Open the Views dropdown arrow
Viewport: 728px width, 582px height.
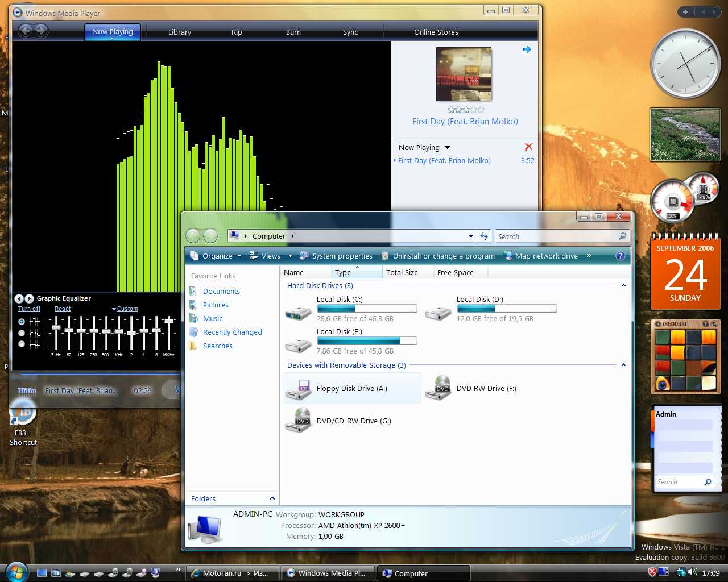tap(290, 256)
